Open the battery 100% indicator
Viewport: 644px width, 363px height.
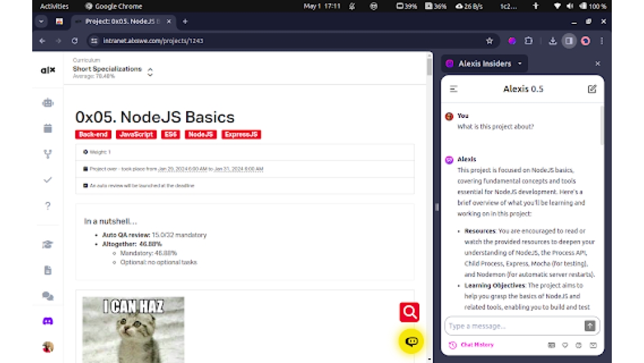click(x=592, y=6)
